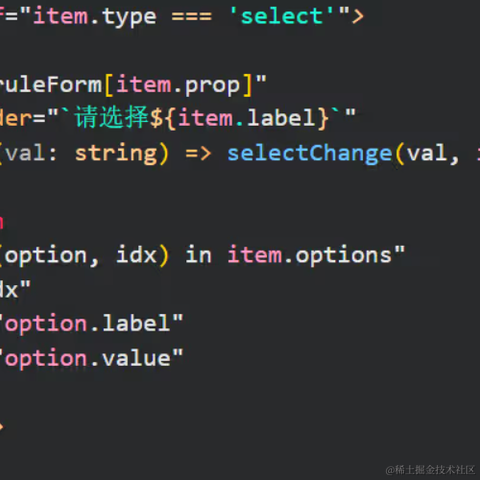Click the arrow function operator
Screen dimensions: 480x480
coord(198,154)
